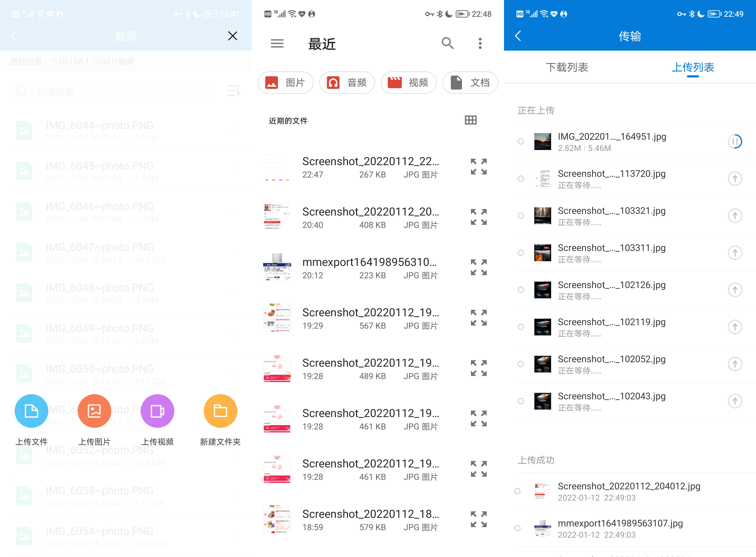
Task: Open the three-dot overflow menu
Action: tap(480, 43)
